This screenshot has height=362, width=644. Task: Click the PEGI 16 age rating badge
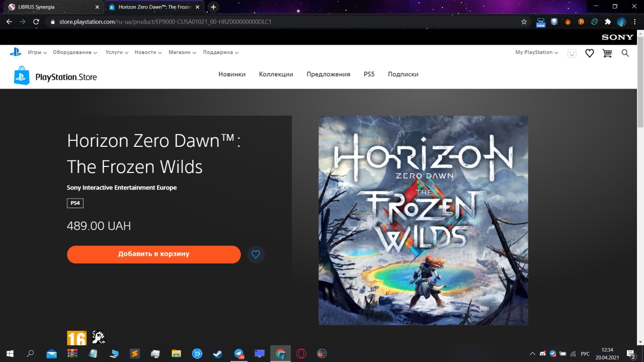pyautogui.click(x=76, y=337)
